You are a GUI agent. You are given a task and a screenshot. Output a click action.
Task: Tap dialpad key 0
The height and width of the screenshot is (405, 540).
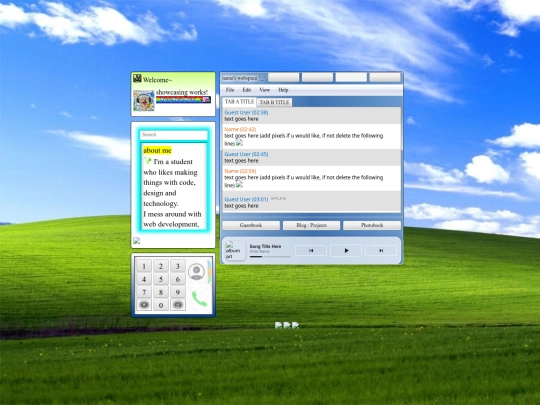tap(161, 305)
